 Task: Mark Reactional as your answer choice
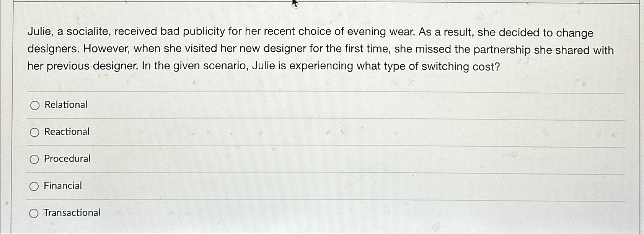pyautogui.click(x=35, y=131)
